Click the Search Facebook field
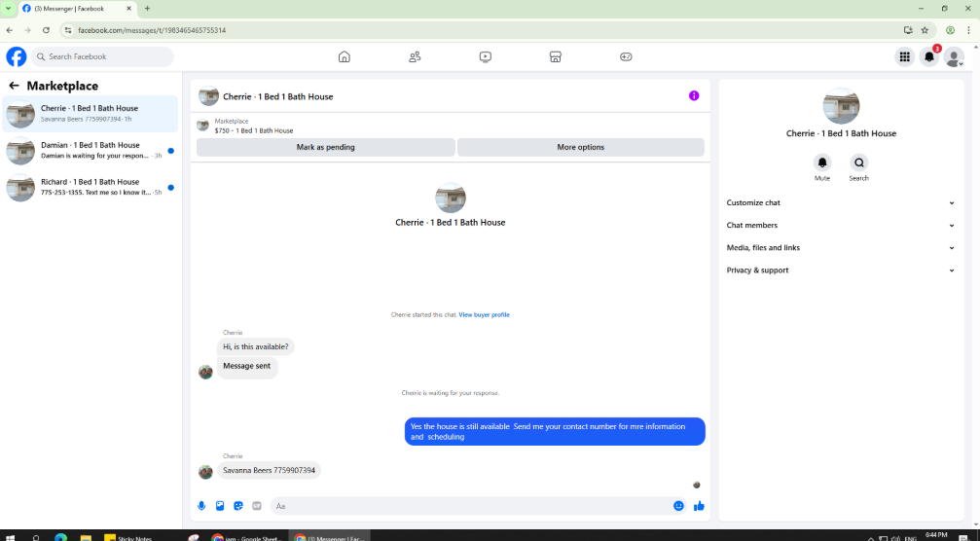Screen dimensions: 980x541 point(102,56)
